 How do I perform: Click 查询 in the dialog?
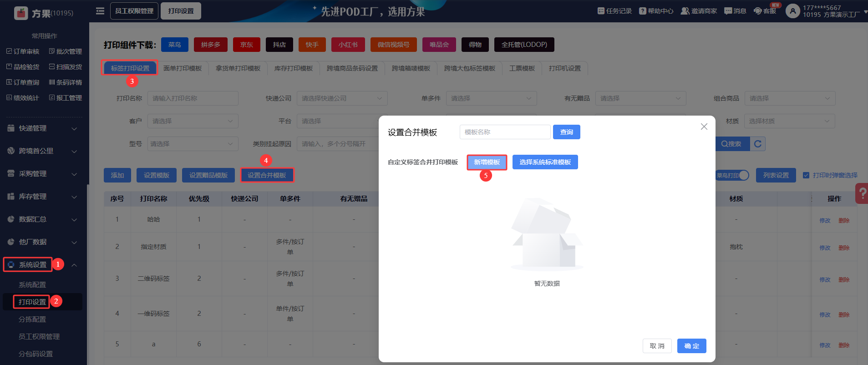pyautogui.click(x=567, y=132)
